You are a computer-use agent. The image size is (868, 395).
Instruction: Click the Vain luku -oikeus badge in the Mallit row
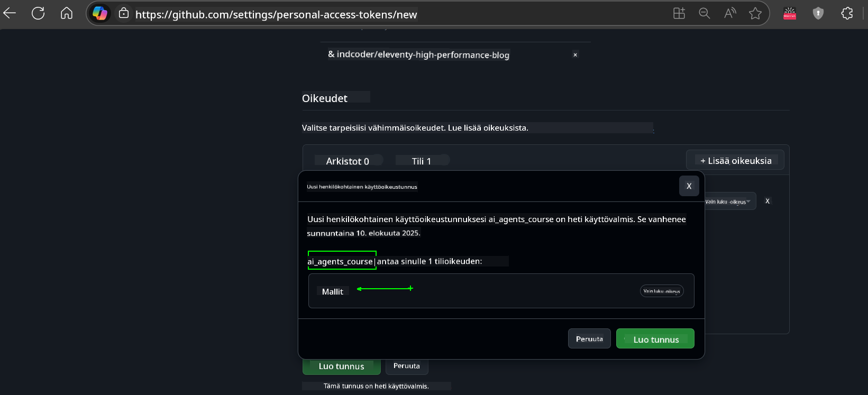pos(662,291)
